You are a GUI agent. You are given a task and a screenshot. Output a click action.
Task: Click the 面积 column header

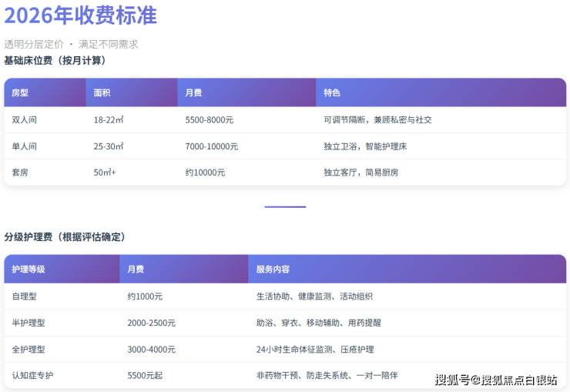coord(102,92)
